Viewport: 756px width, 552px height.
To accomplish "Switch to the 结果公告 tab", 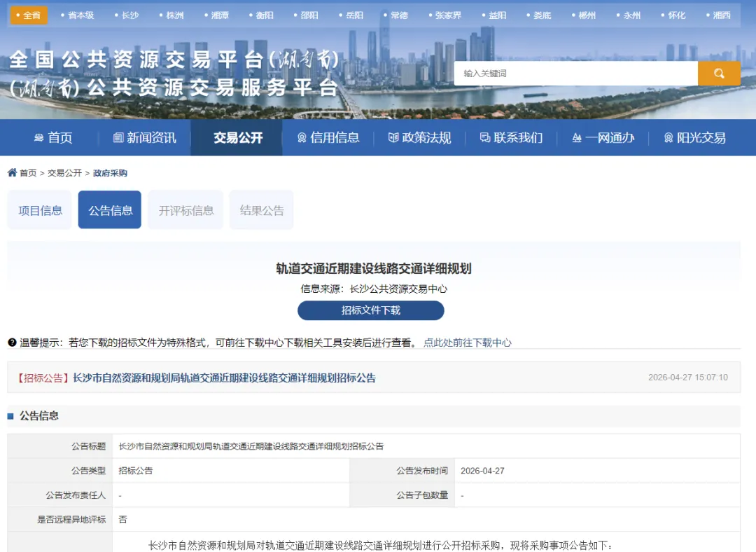I will point(261,210).
